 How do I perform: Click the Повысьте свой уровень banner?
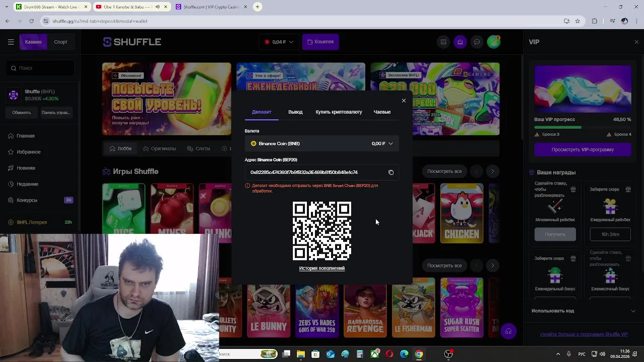tap(167, 99)
